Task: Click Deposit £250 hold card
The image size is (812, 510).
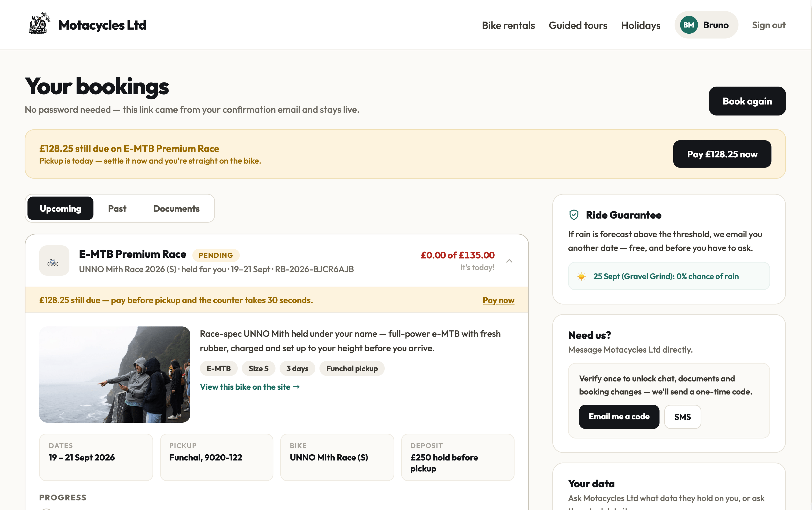Action: pos(458,457)
